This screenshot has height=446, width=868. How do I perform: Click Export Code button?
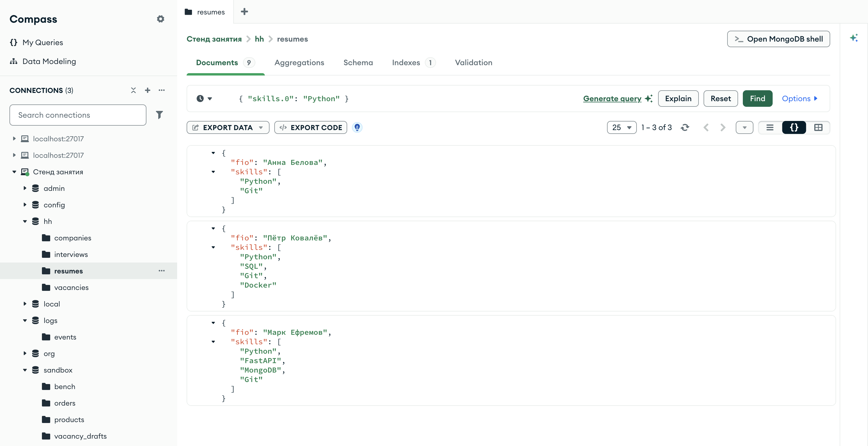[310, 127]
